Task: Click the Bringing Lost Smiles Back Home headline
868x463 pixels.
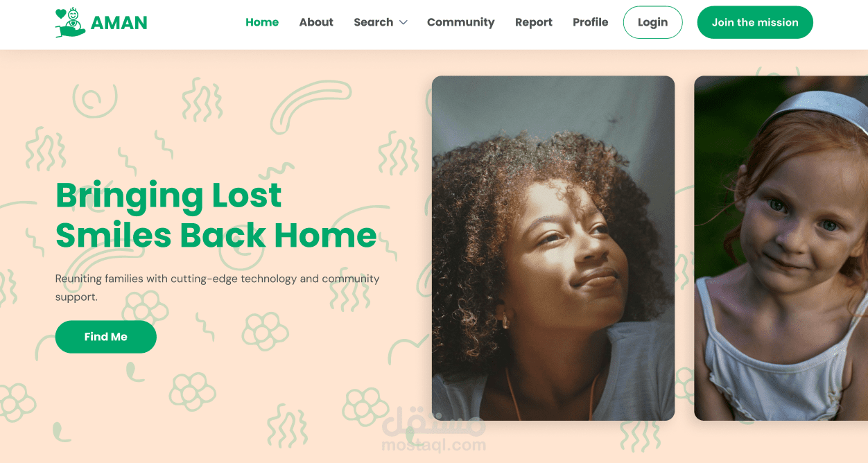Action: [x=216, y=215]
